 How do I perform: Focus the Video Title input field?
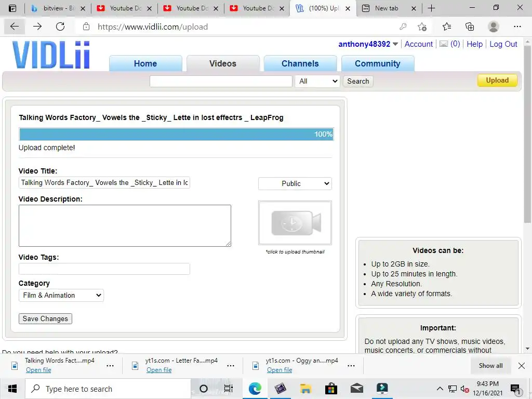[104, 182]
